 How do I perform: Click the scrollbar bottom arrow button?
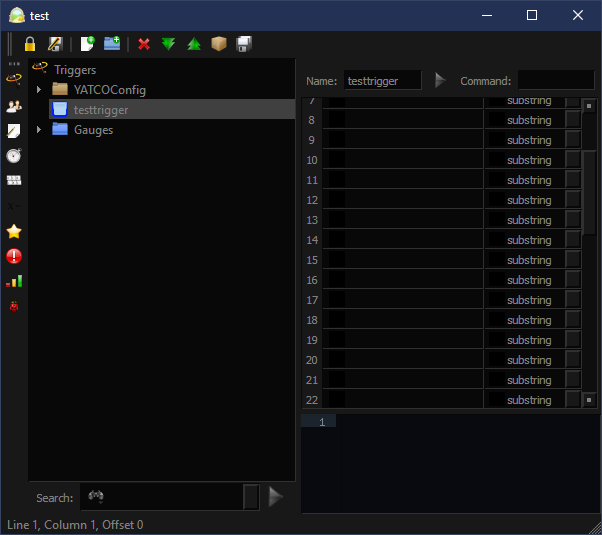pyautogui.click(x=589, y=400)
